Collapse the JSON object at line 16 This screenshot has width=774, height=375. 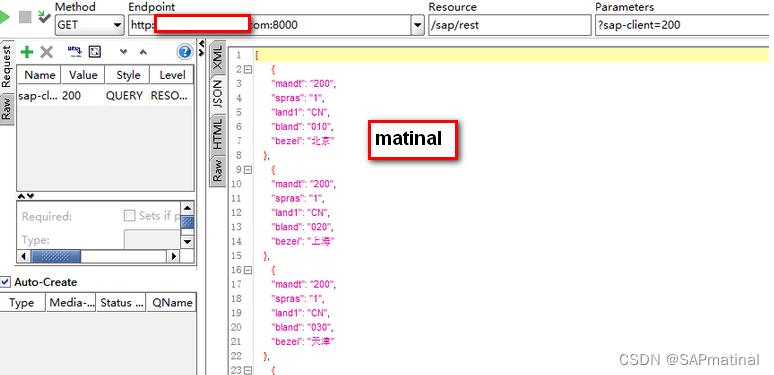click(x=248, y=270)
